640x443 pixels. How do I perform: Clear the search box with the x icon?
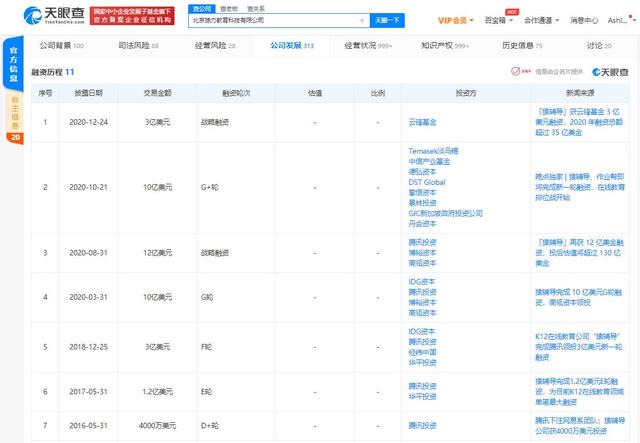coord(362,20)
